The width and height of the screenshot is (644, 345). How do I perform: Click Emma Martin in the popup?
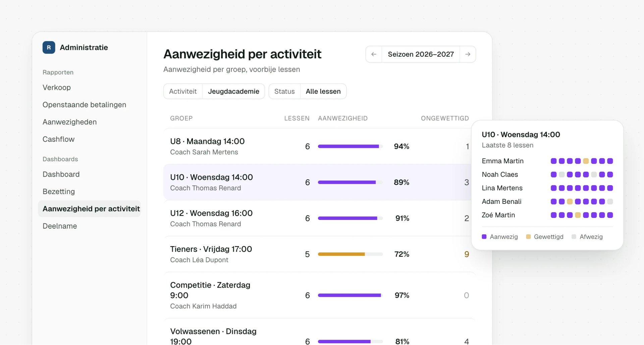[x=502, y=161]
